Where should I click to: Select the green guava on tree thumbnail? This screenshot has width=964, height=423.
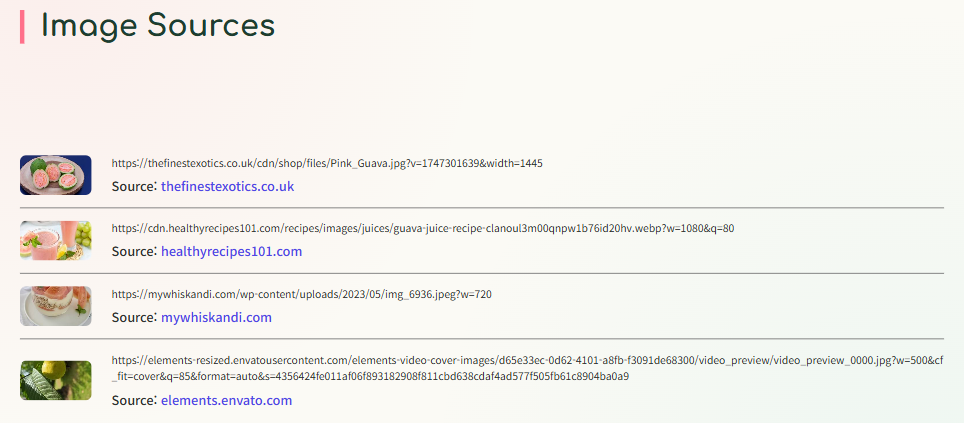click(55, 381)
